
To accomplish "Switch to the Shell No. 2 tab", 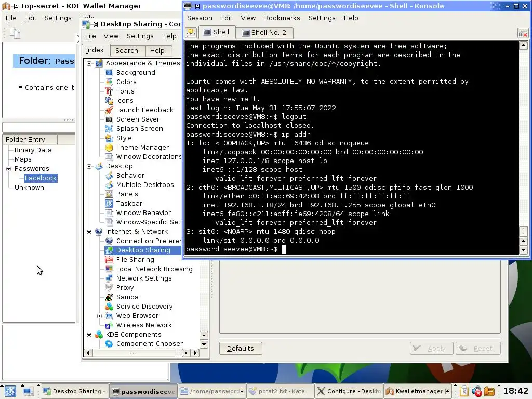I will coord(264,33).
